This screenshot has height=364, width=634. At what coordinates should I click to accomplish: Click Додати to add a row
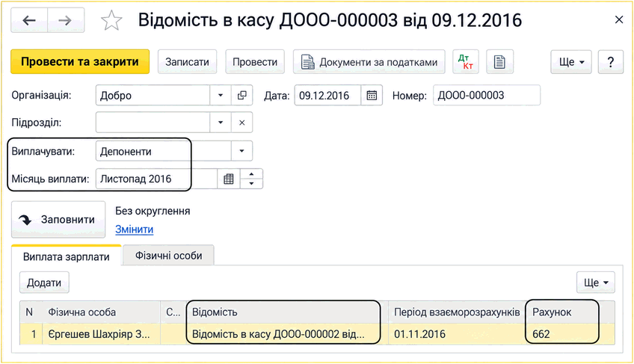pos(44,283)
